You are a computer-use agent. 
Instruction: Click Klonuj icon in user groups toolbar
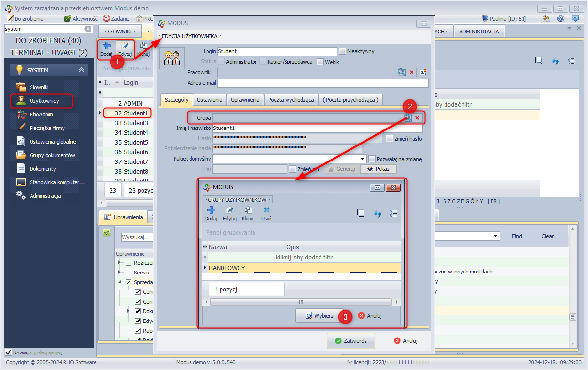248,210
